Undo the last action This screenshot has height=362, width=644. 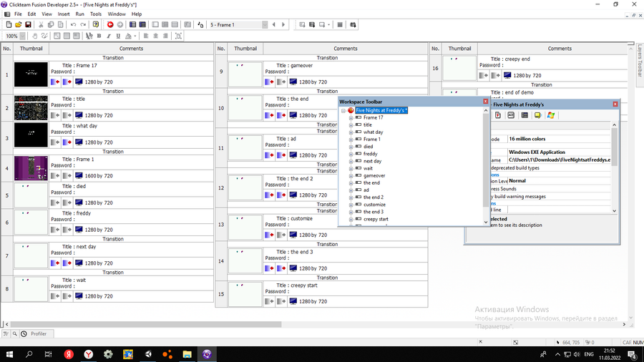[x=73, y=24]
